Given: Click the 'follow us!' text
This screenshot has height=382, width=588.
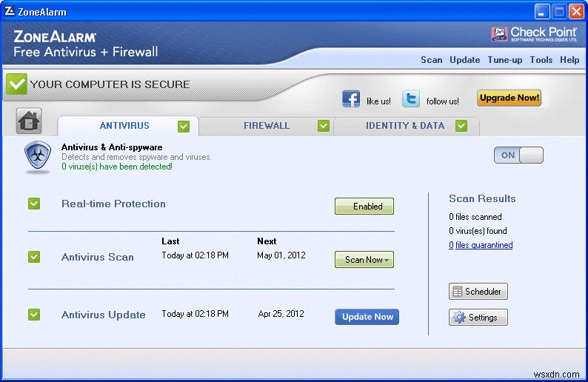Looking at the screenshot, I should pos(443,101).
